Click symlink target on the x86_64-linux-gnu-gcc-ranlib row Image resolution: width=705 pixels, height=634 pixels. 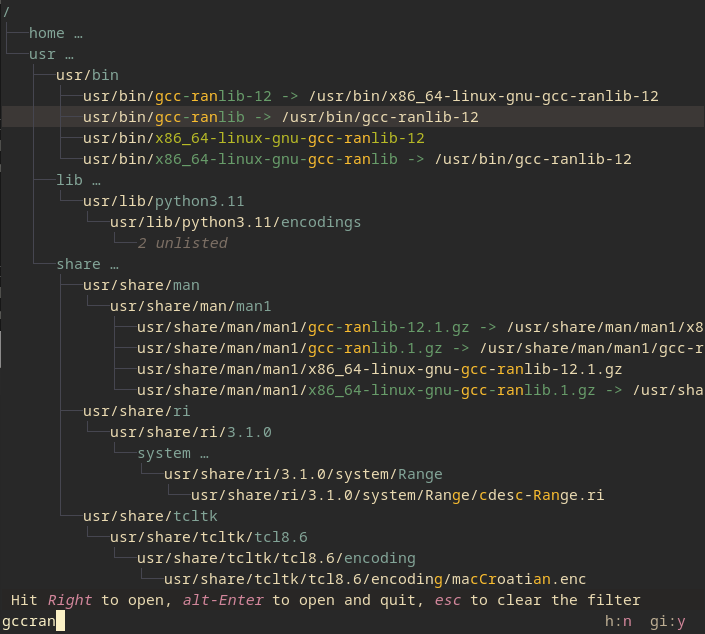(x=533, y=159)
